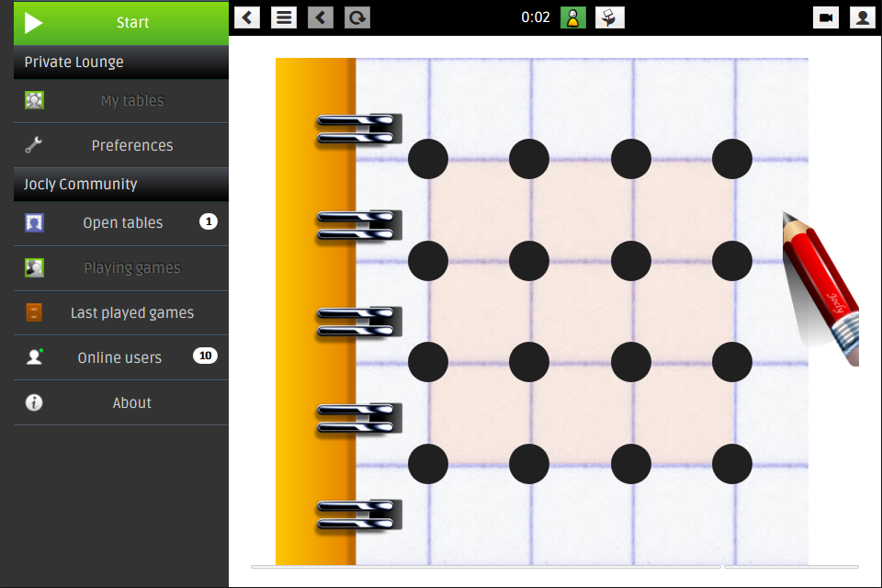Click the bottom-right dot on the board
Image resolution: width=882 pixels, height=588 pixels.
tap(732, 464)
